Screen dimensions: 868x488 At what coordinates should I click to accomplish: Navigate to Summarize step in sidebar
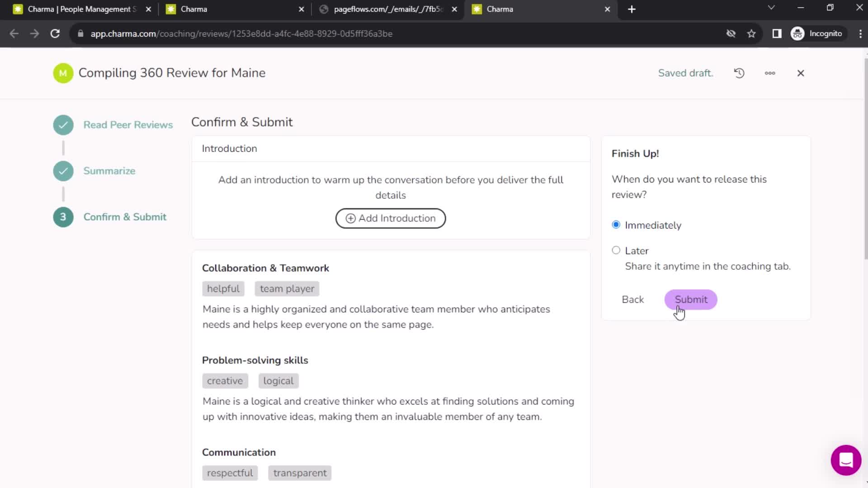[x=110, y=170]
